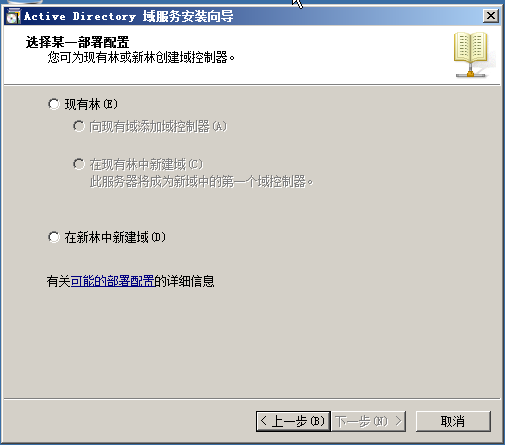This screenshot has width=505, height=445.
Task: Select the 现有林(E) radio circle
Action: tap(54, 104)
